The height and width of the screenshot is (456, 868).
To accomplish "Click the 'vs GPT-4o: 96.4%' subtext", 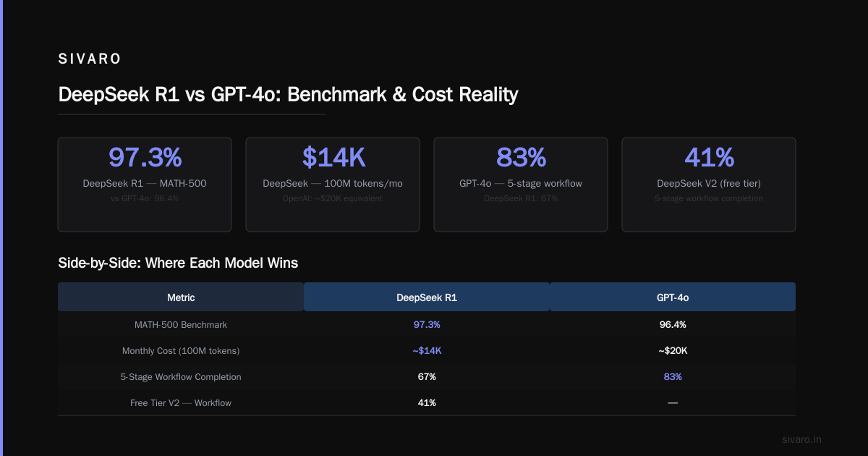I will [145, 198].
